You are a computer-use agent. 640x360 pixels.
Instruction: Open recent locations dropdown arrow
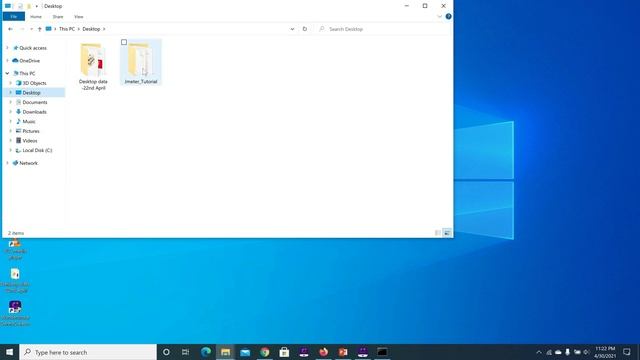pyautogui.click(x=31, y=29)
